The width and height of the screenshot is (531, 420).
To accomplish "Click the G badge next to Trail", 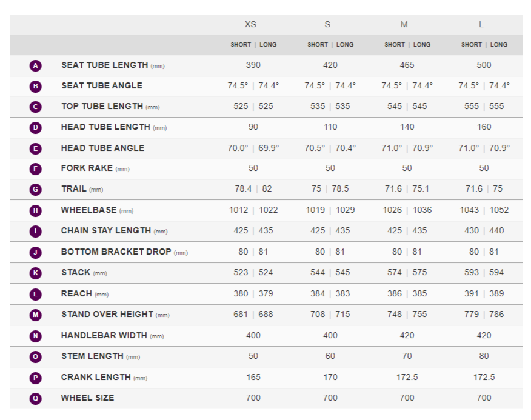I will click(36, 190).
